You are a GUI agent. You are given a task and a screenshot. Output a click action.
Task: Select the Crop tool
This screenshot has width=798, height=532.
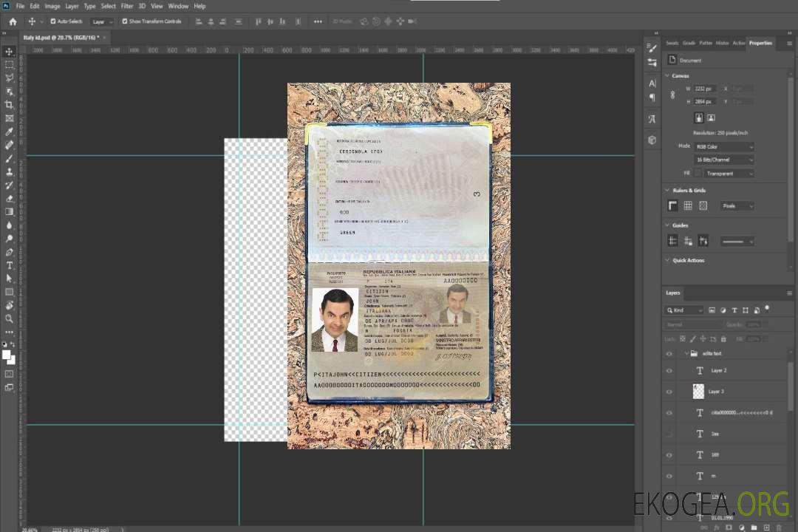click(9, 105)
